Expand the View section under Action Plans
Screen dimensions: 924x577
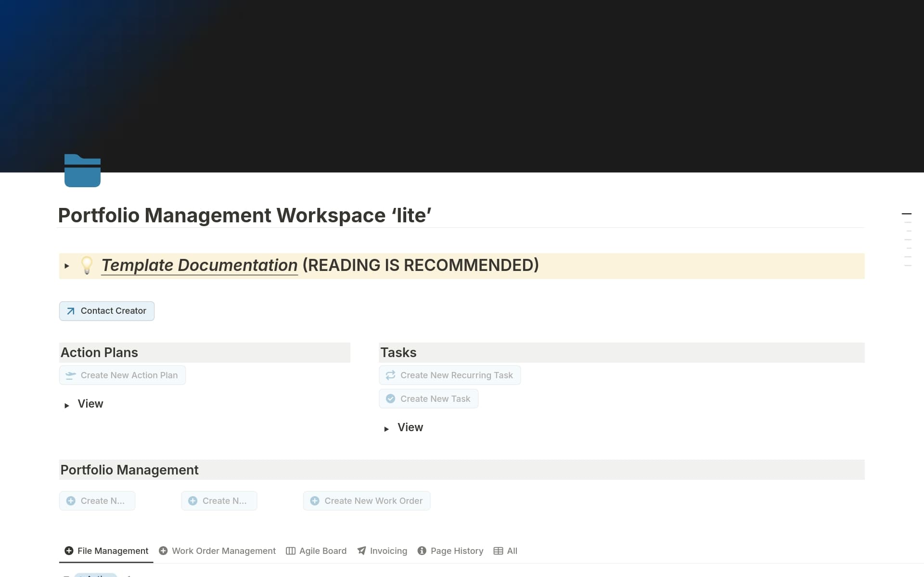pyautogui.click(x=67, y=405)
